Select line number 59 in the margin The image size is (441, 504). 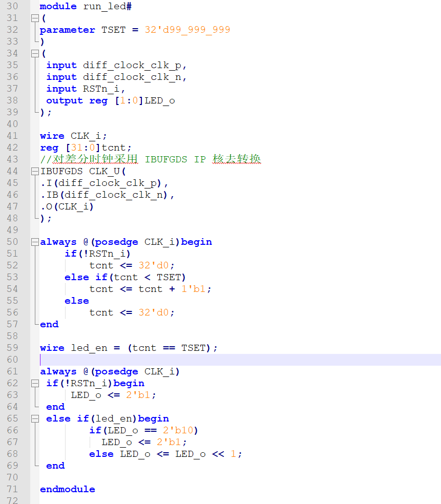pos(12,348)
